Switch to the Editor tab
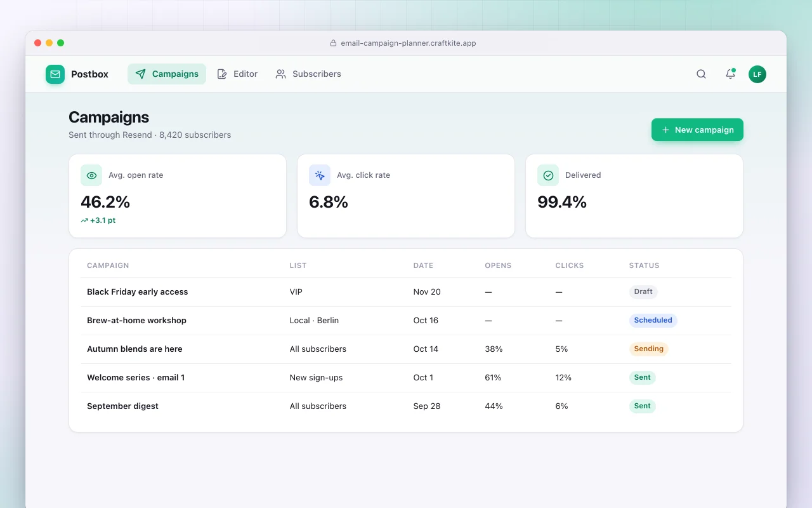 click(237, 74)
